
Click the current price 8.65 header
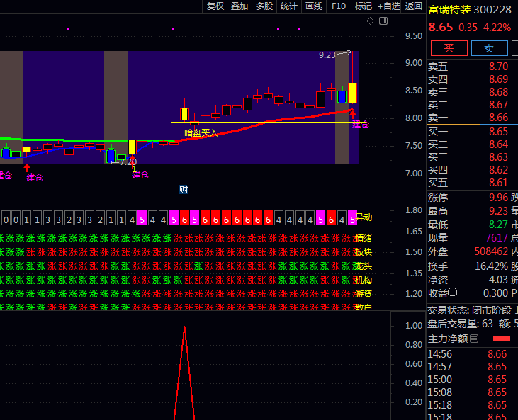coord(441,27)
